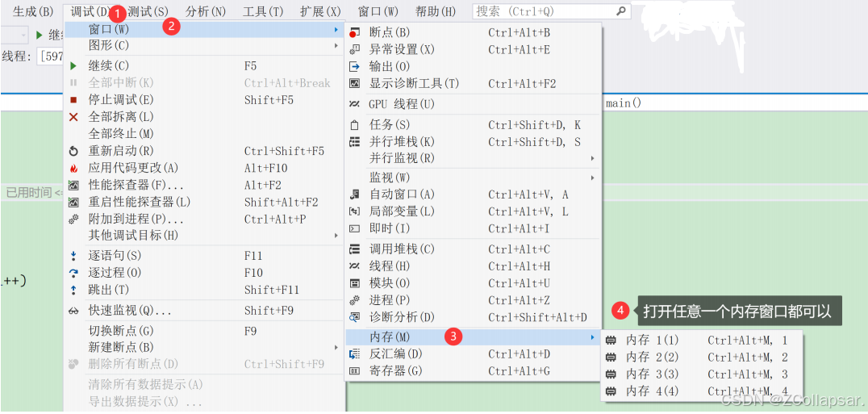The height and width of the screenshot is (414, 868).
Task: Choose 切换断点(G) menu entry
Action: pyautogui.click(x=205, y=331)
